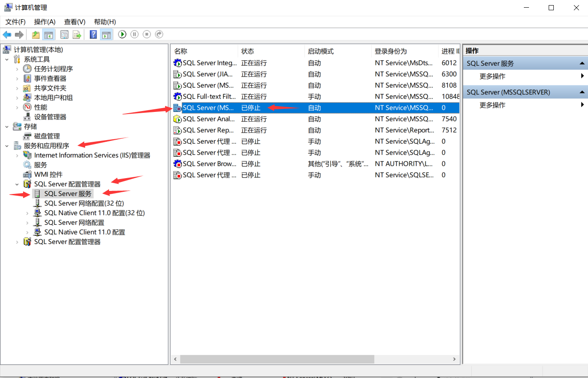Click the 磁盘管理 tree icon
The width and height of the screenshot is (588, 378).
coord(27,136)
